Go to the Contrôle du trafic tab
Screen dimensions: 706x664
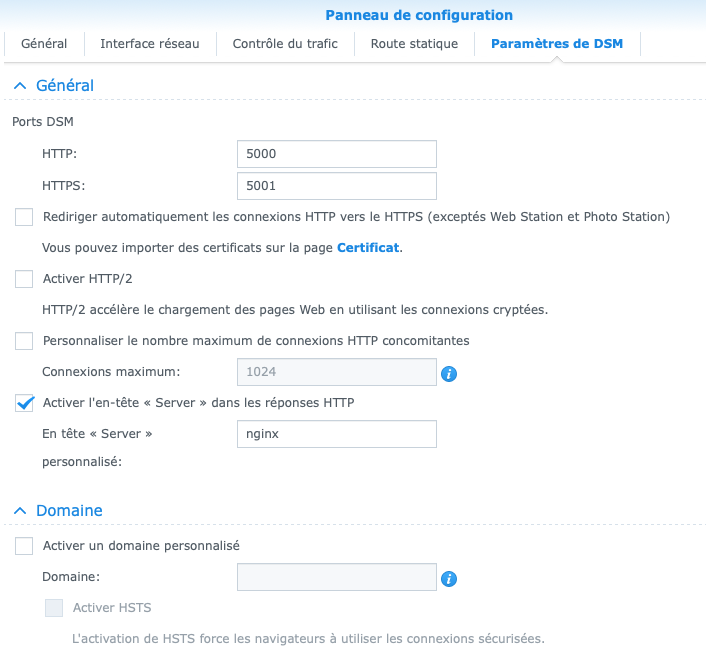[x=285, y=44]
